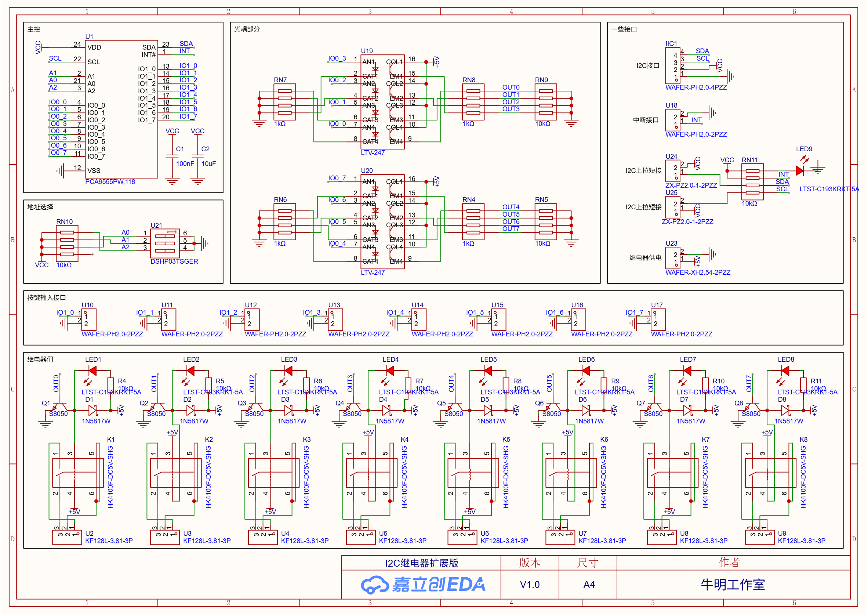Select resistor network RN7 symbol

click(285, 102)
